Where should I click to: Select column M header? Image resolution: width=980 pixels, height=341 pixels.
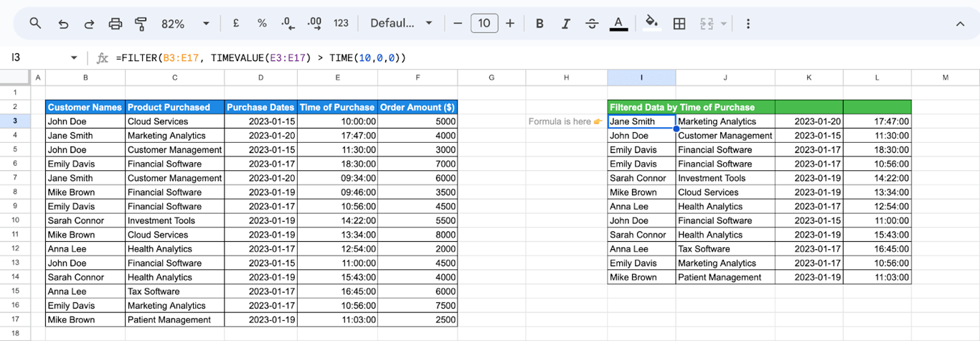coord(945,78)
